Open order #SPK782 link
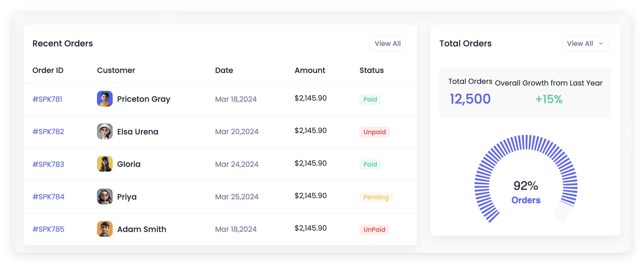Screen dimensions: 644x265 pyautogui.click(x=48, y=132)
